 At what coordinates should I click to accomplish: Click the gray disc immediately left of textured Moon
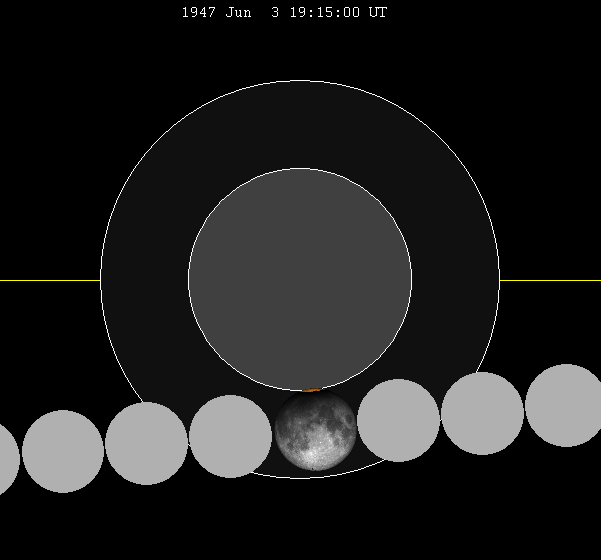click(x=231, y=436)
